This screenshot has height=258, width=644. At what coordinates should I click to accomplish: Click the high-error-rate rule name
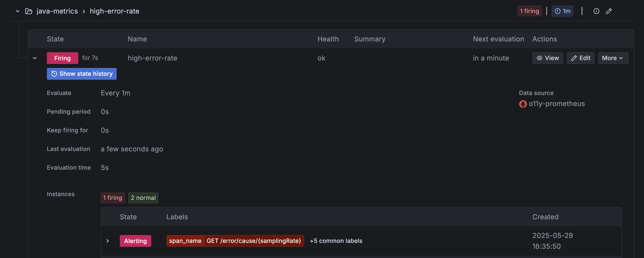[153, 58]
